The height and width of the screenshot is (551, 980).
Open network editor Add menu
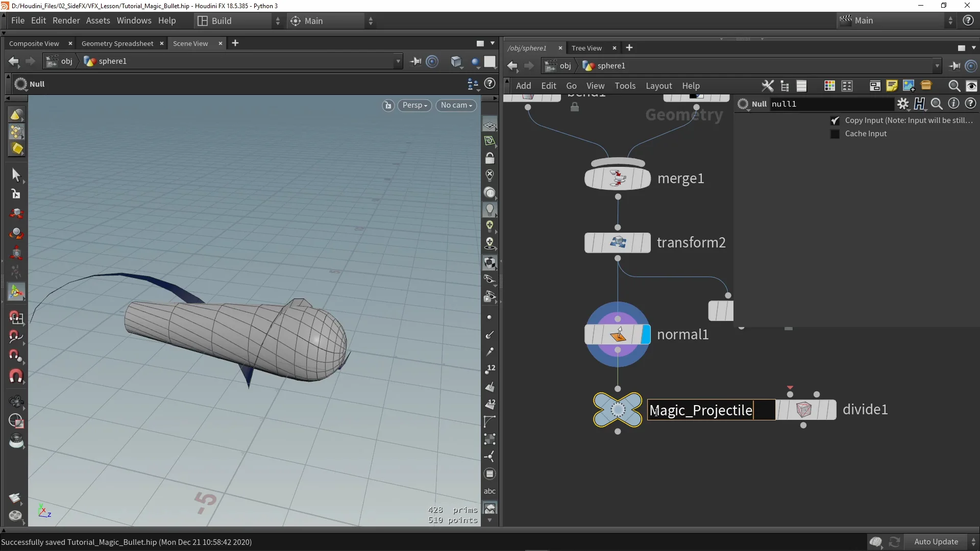point(523,86)
